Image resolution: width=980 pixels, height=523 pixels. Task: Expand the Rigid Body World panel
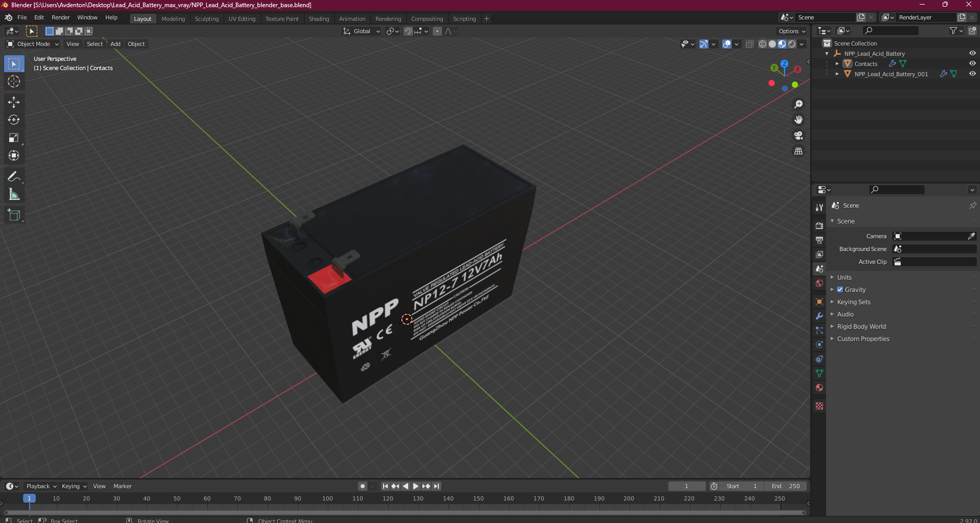click(x=861, y=326)
